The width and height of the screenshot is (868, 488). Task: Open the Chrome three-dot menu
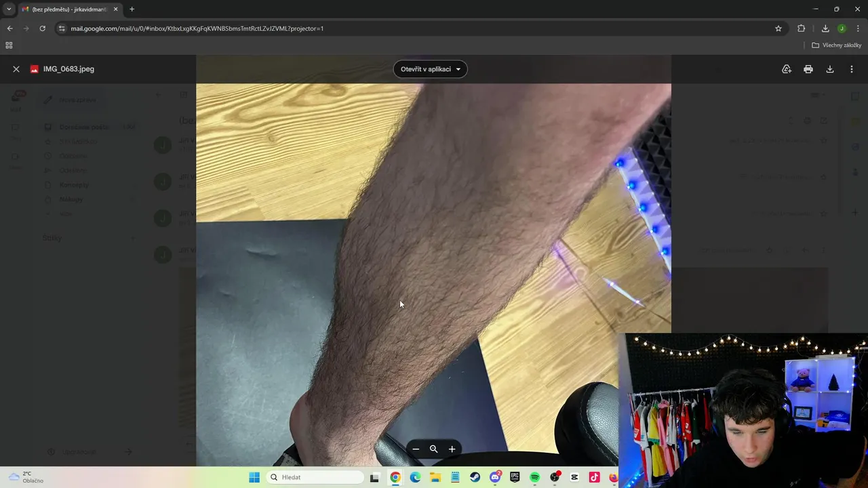859,28
